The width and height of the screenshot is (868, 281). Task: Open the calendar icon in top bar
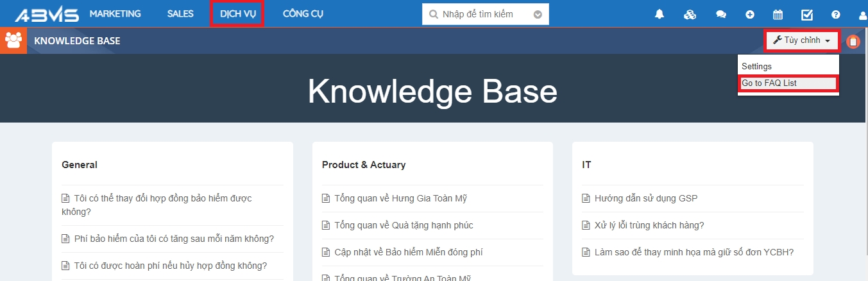click(778, 14)
